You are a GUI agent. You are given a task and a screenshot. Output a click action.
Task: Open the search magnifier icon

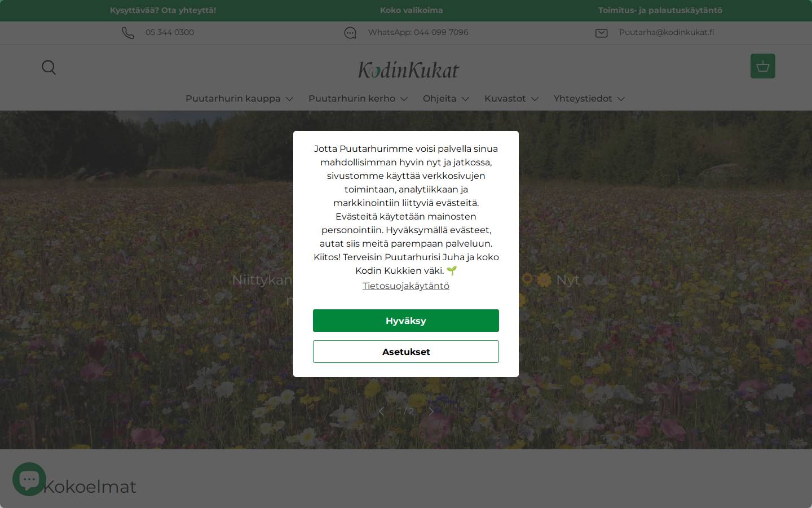click(x=49, y=68)
